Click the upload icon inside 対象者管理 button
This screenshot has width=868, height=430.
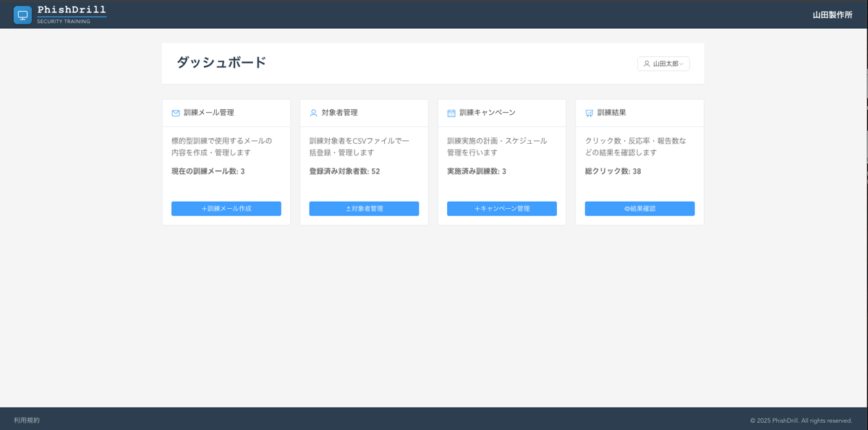(349, 208)
